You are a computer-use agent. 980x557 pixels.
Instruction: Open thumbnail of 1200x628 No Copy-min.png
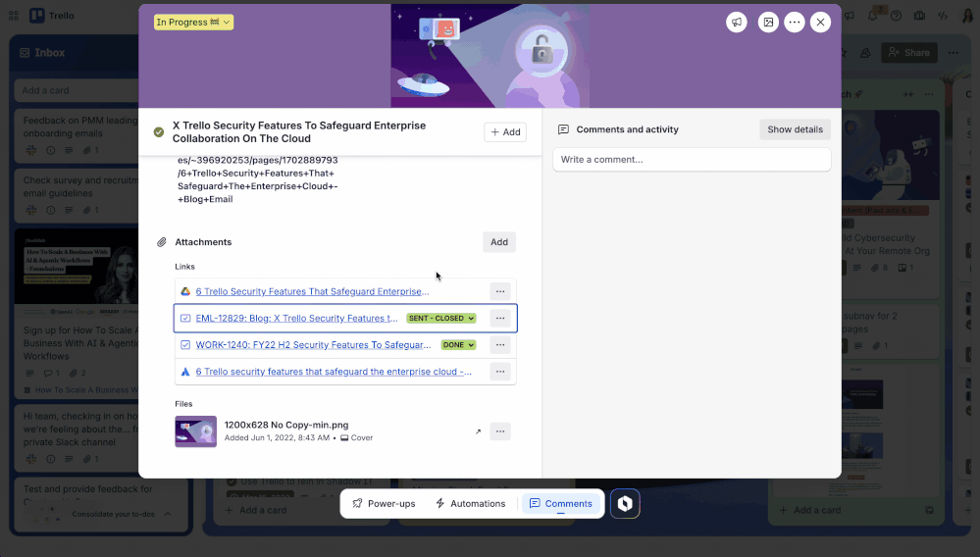click(195, 431)
